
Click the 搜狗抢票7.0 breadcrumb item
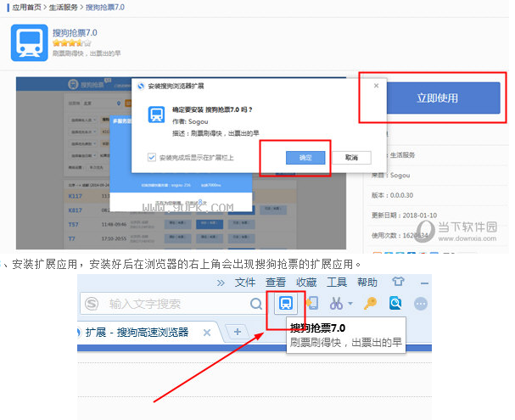[x=105, y=8]
